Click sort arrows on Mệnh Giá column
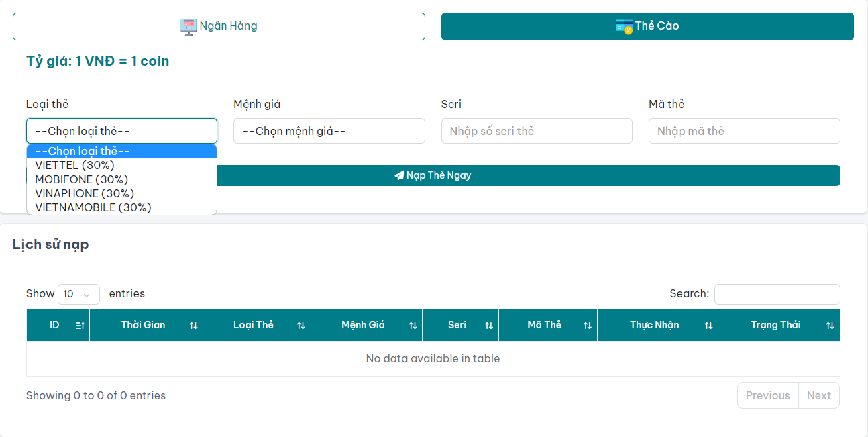Viewport: 868px width, 437px height. pyautogui.click(x=413, y=326)
